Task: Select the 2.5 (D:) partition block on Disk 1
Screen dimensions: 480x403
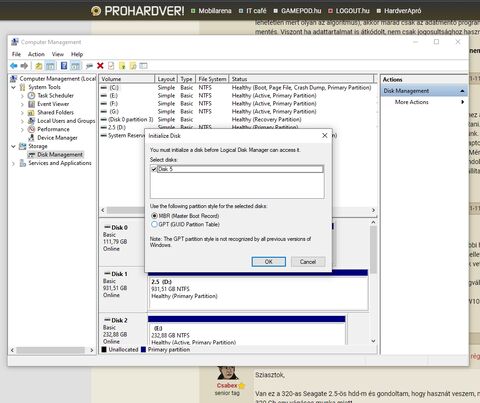Action: click(258, 290)
